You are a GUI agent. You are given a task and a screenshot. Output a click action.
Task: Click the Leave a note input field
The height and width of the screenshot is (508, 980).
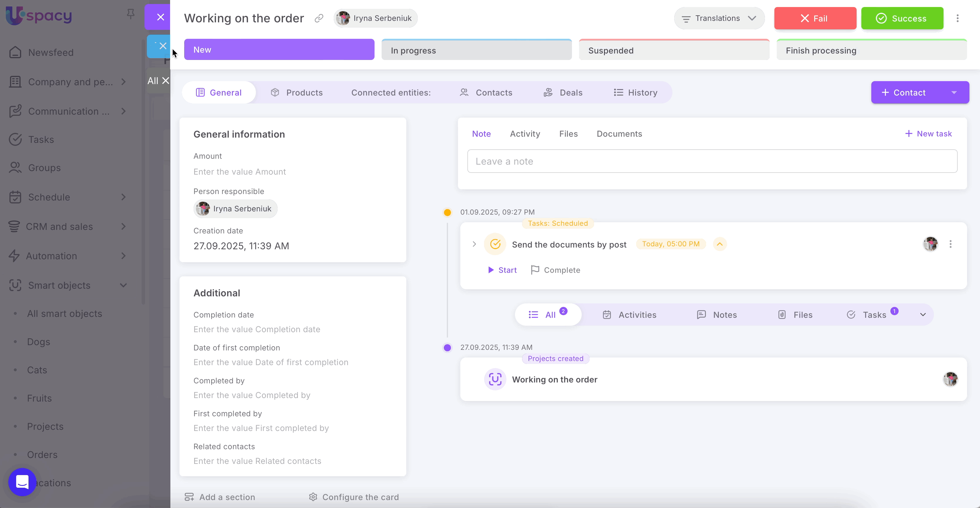(x=711, y=161)
